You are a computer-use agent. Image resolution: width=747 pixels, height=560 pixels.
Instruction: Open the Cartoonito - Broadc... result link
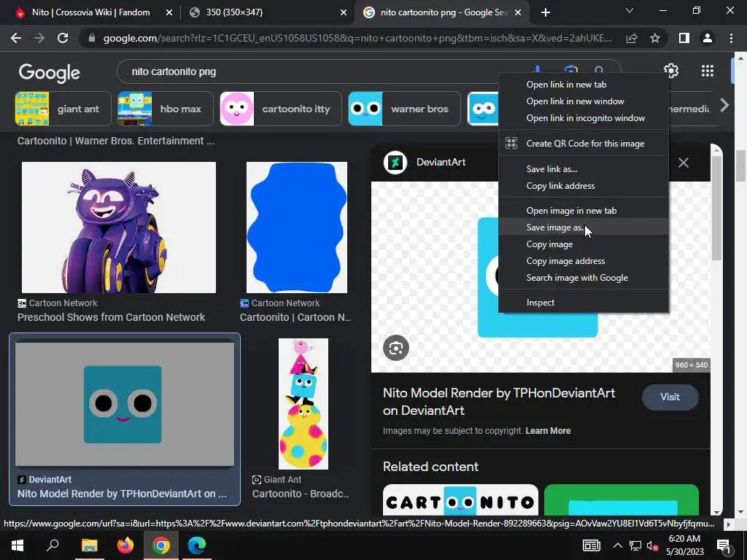point(301,494)
